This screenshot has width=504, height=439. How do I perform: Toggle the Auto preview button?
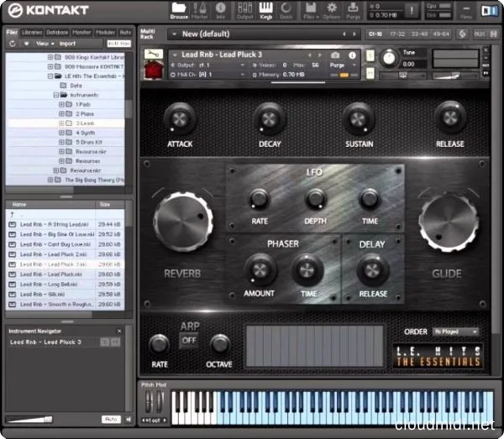tap(111, 419)
